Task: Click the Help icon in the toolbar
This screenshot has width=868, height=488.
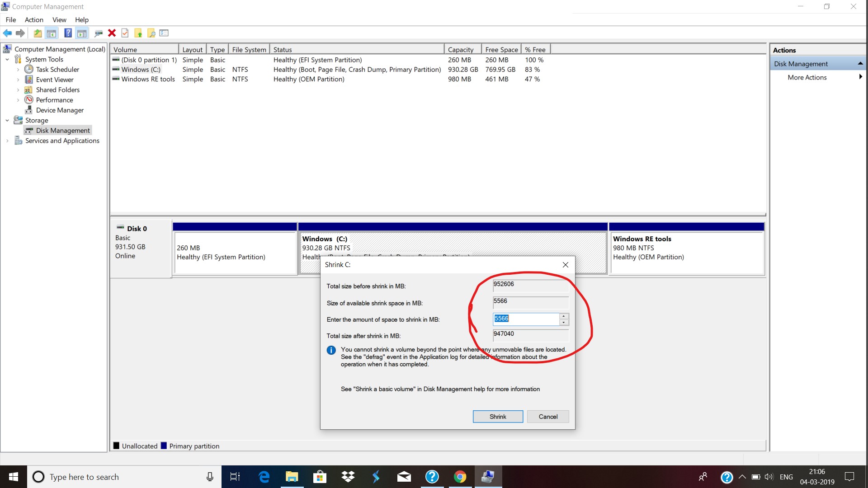Action: coord(67,33)
